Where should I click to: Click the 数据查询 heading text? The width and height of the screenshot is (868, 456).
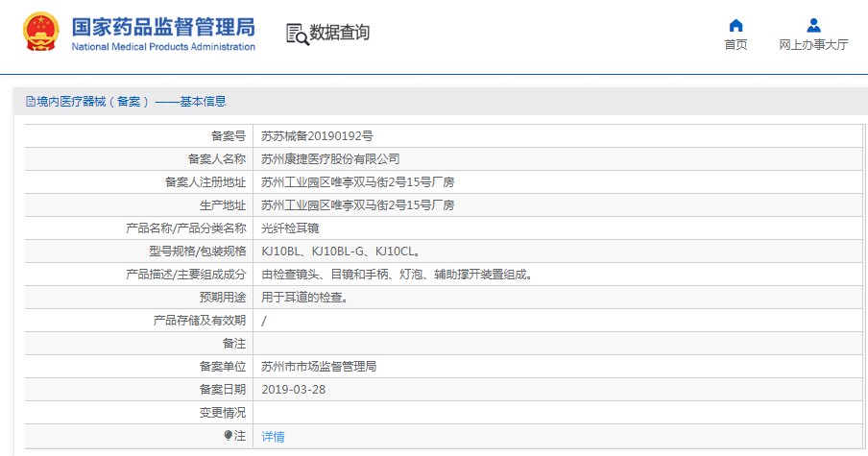(x=339, y=33)
